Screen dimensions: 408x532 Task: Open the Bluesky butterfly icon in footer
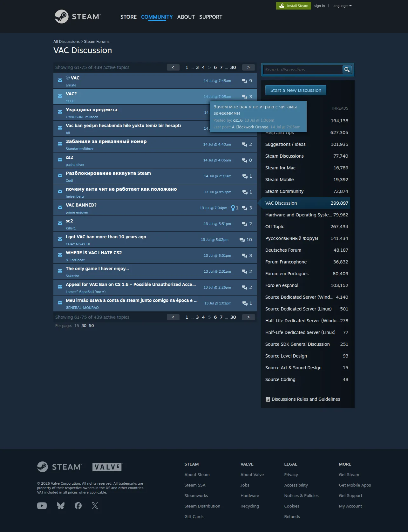pos(61,506)
